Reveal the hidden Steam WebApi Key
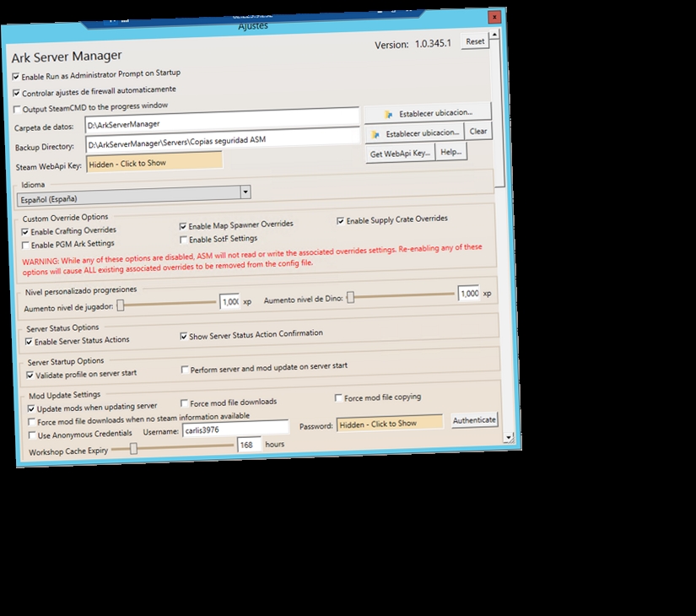This screenshot has width=696, height=616. (x=154, y=163)
